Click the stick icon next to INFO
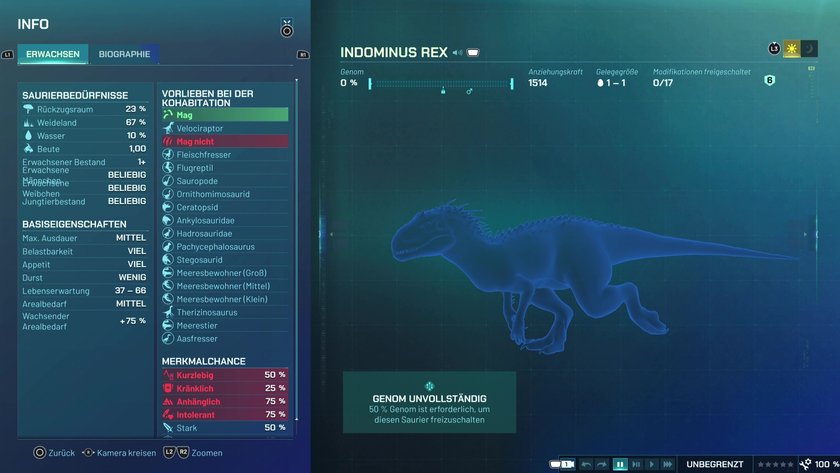The height and width of the screenshot is (473, 840). 287,28
